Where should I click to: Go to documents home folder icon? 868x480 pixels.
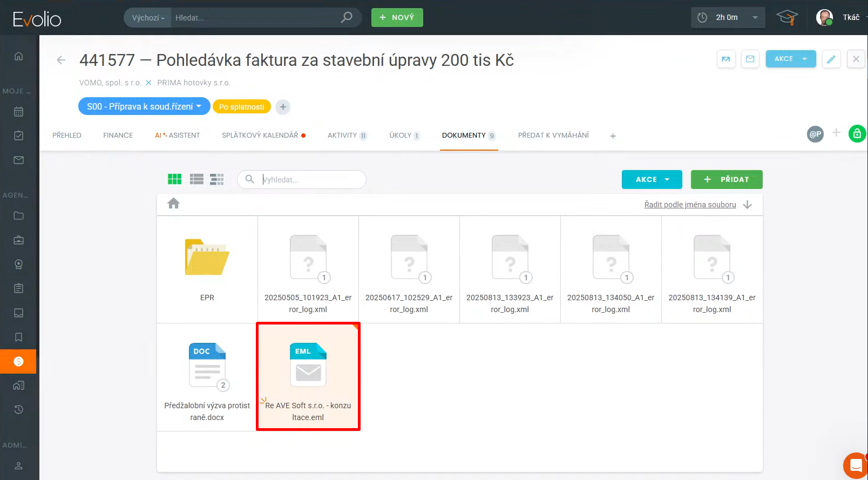[173, 204]
